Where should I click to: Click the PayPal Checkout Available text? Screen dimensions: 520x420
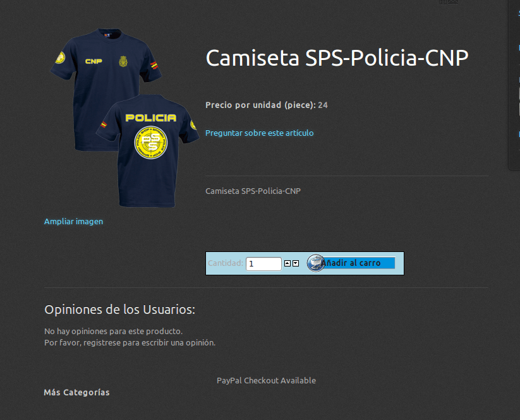tap(266, 381)
